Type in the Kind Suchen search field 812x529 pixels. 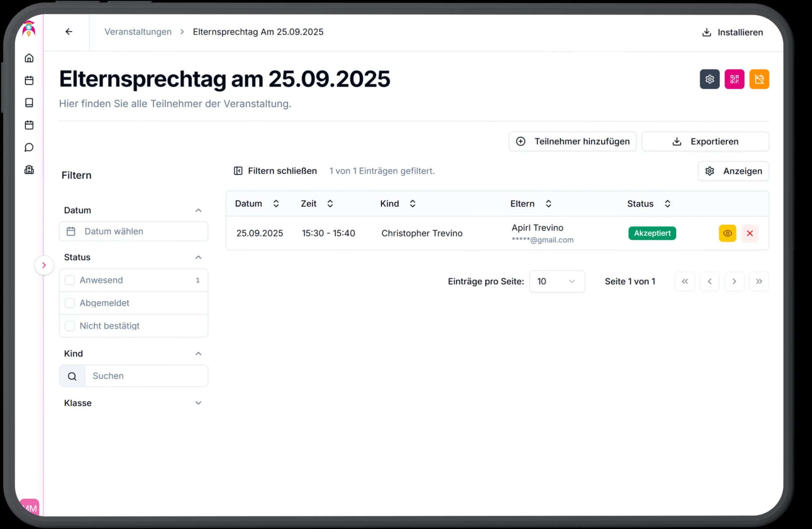pos(146,376)
